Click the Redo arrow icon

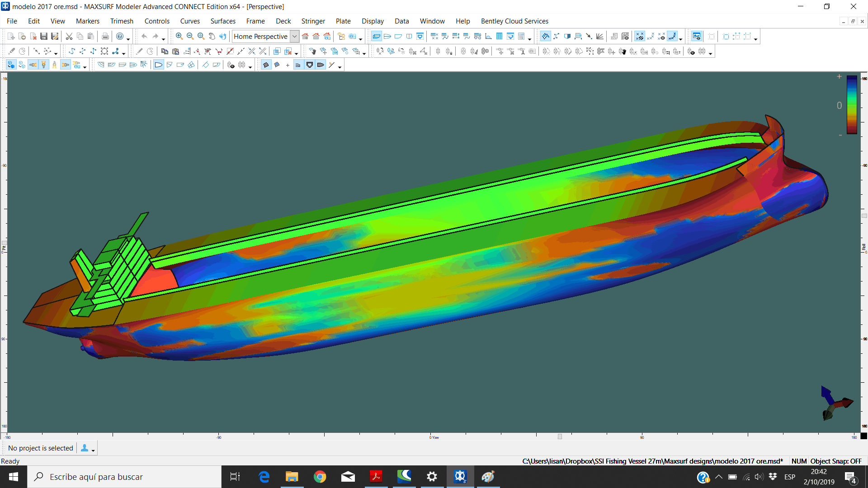[155, 37]
